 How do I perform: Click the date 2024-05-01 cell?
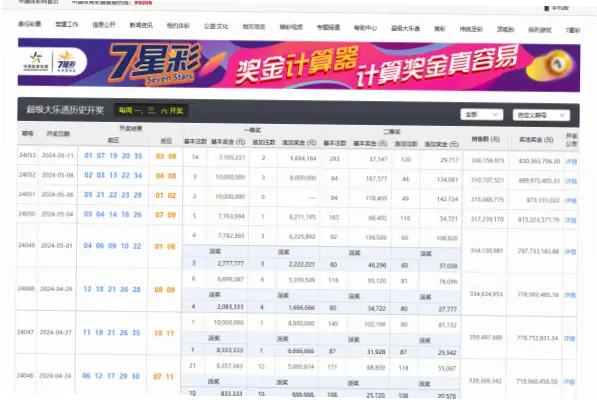[x=57, y=245]
